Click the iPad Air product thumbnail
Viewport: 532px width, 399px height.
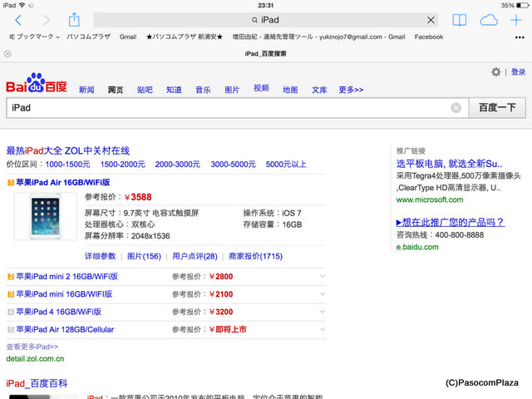pos(45,216)
